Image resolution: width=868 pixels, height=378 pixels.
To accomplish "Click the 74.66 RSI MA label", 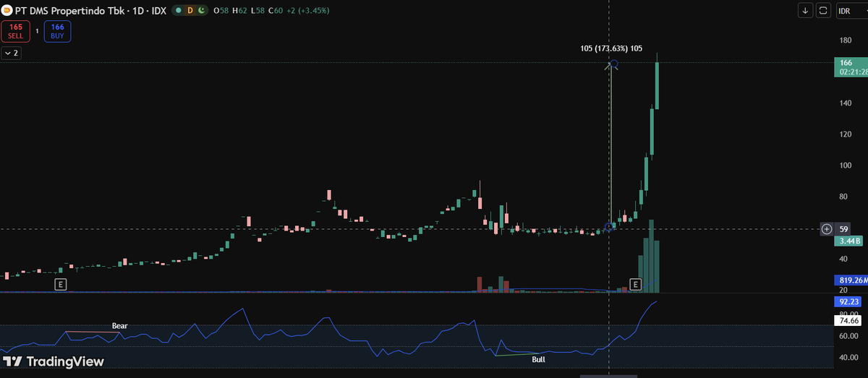I will pyautogui.click(x=849, y=320).
